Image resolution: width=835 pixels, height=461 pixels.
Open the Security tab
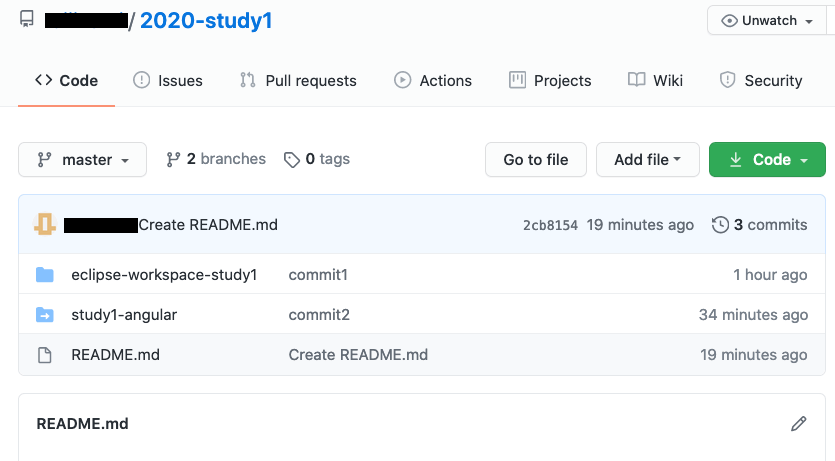[x=760, y=80]
